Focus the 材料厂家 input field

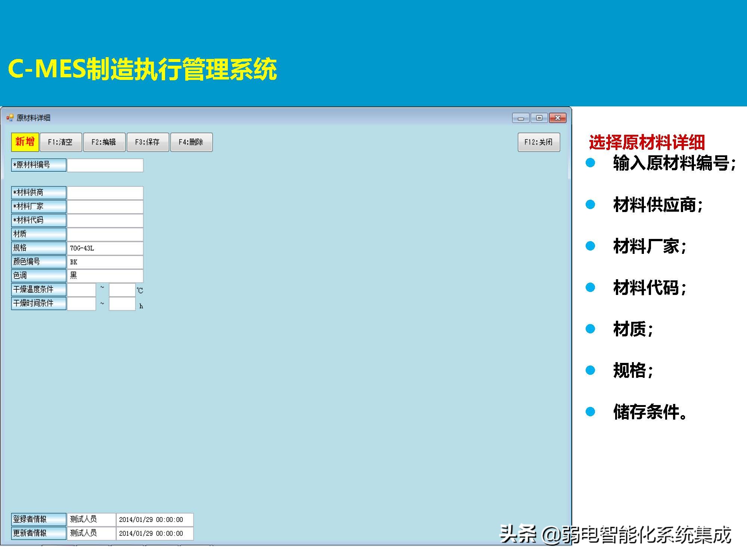(105, 207)
